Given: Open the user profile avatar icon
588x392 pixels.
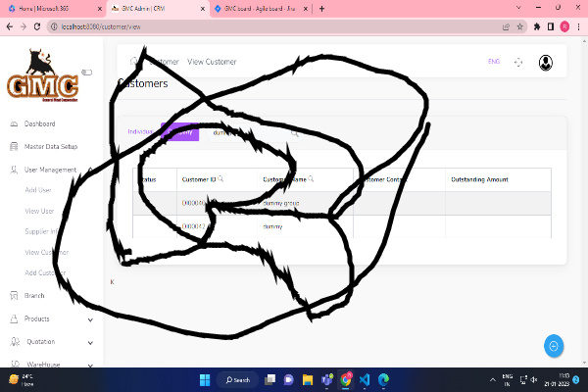Looking at the screenshot, I should point(546,63).
